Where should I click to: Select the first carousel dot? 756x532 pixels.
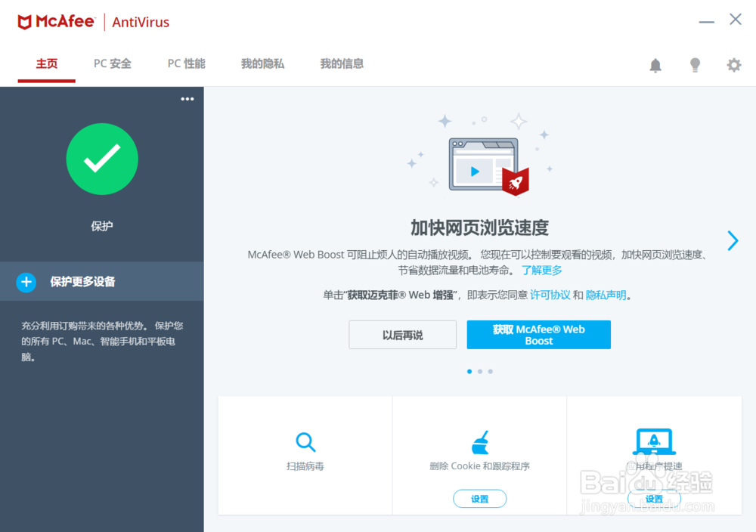(x=469, y=372)
